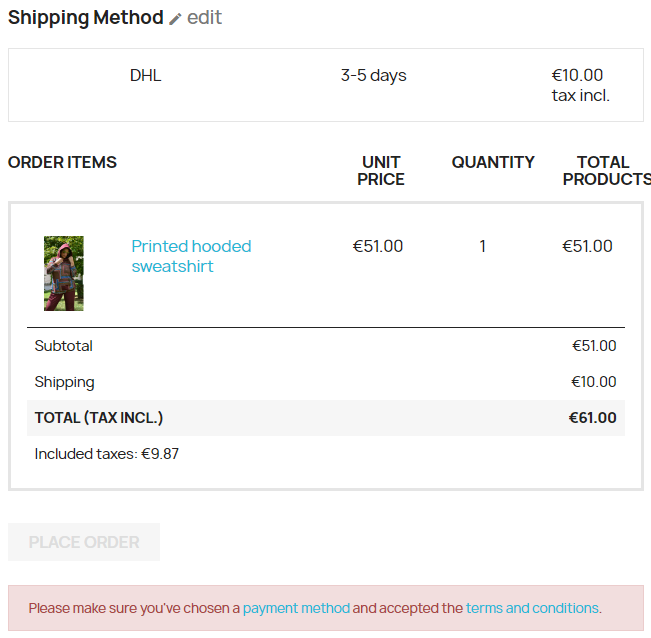The width and height of the screenshot is (651, 638).
Task: Click the 3-5 days delivery estimate
Action: tap(373, 76)
